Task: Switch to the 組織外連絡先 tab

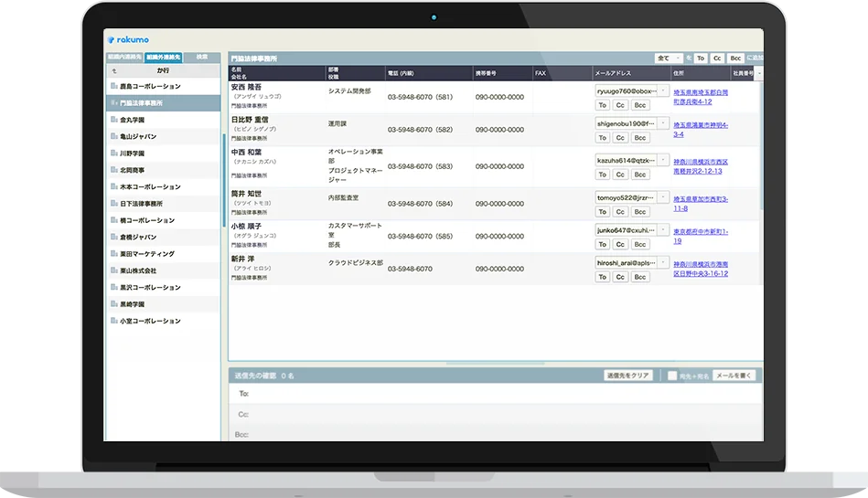Action: coord(164,57)
